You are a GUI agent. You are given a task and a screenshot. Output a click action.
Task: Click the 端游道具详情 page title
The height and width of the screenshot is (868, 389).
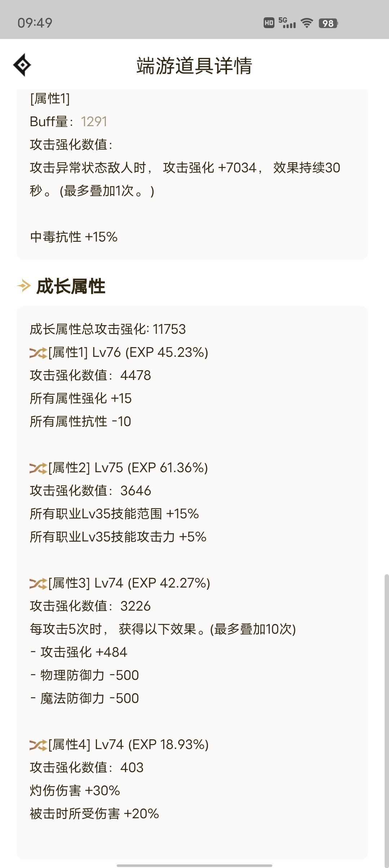(194, 66)
